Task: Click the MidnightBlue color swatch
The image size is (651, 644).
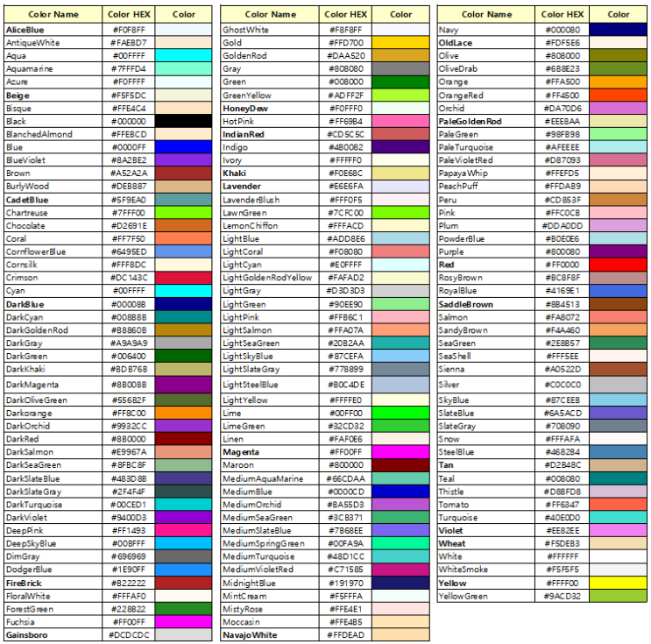Action: point(401,582)
